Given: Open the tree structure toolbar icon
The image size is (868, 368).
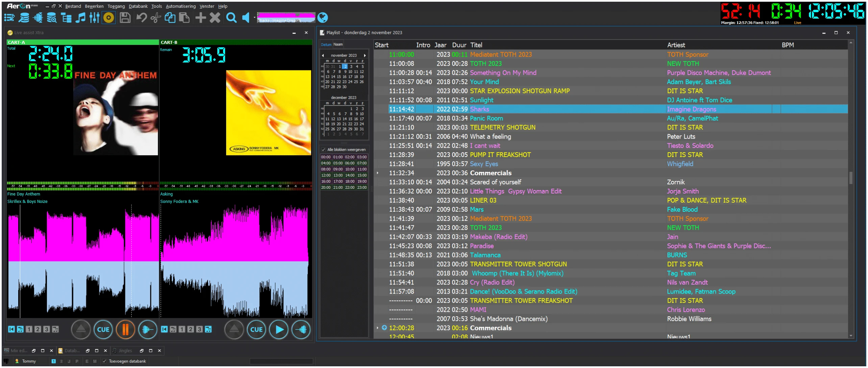Looking at the screenshot, I should 66,18.
